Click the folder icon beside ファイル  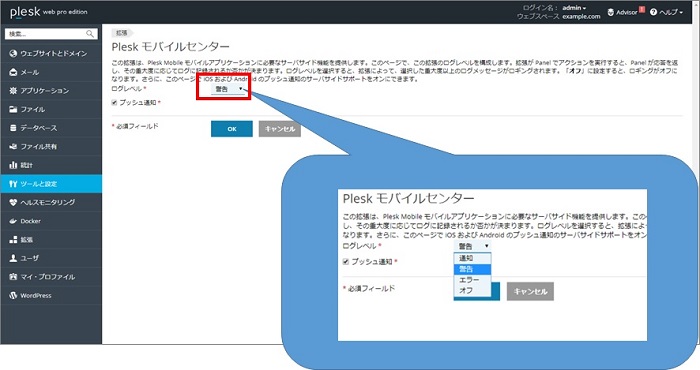coord(13,109)
